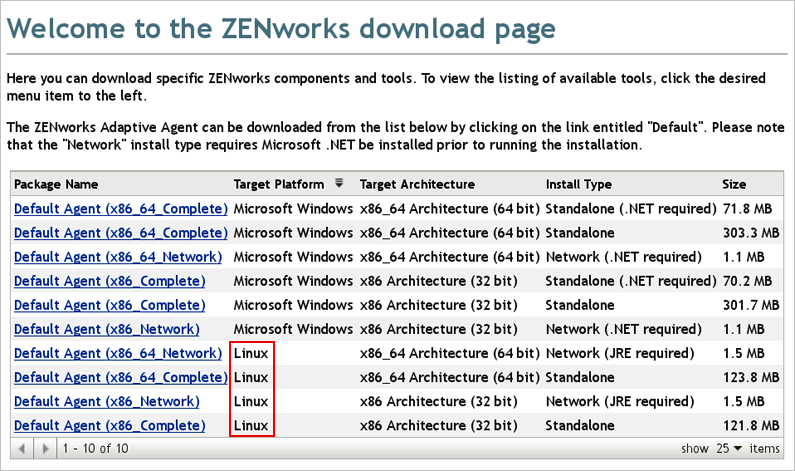Select the 71.8 MB size cell
The image size is (795, 471).
747,208
